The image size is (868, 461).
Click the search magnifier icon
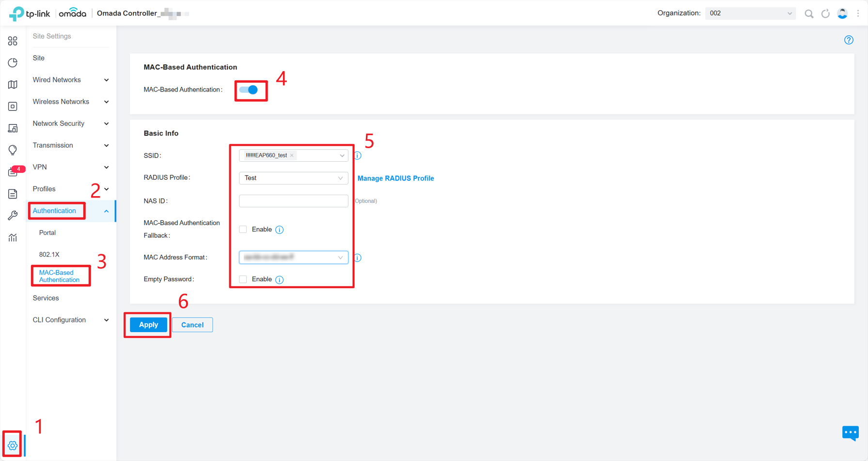pos(808,13)
